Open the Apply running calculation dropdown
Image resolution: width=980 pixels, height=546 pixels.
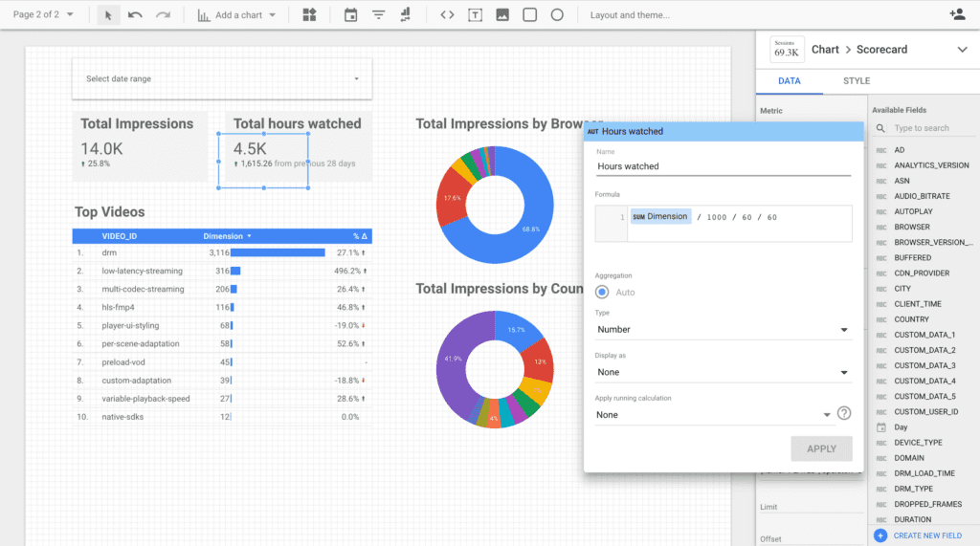tap(713, 415)
